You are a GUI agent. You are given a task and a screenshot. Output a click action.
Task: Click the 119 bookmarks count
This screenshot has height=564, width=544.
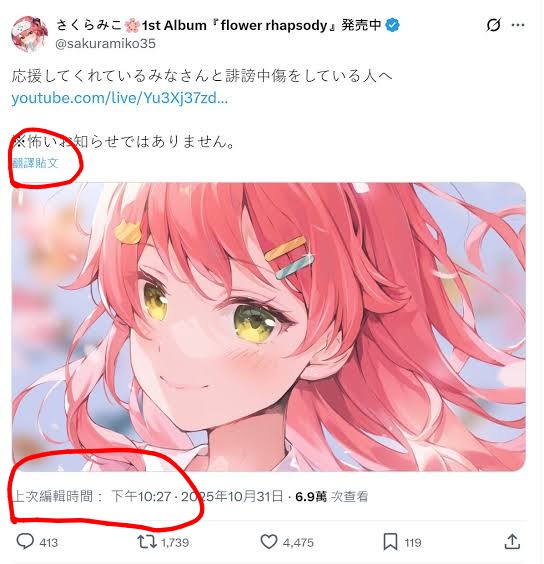pos(413,542)
